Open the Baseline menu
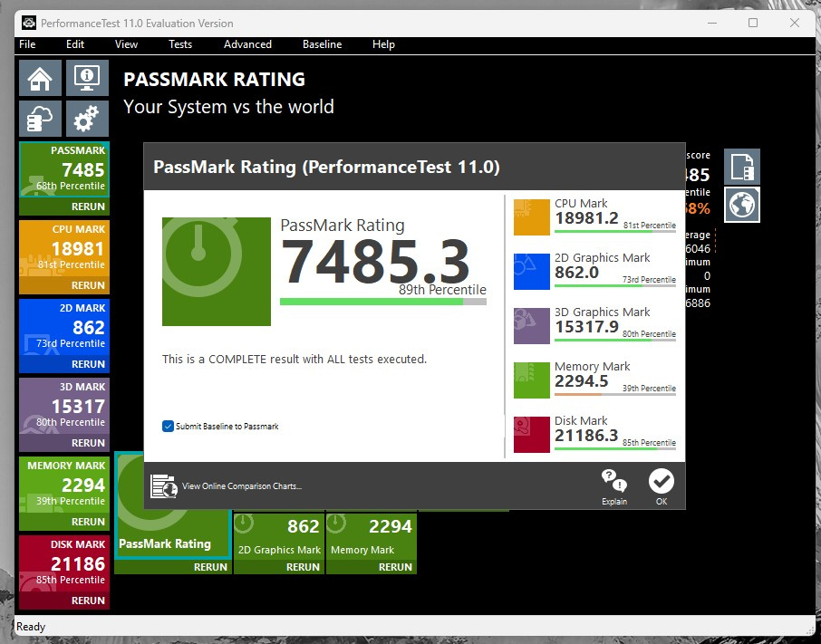 click(x=322, y=44)
